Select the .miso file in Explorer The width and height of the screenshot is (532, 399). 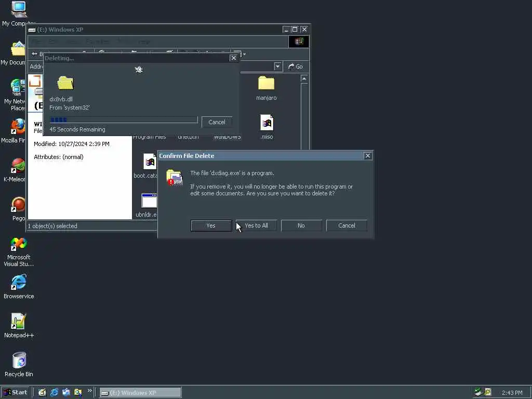[267, 127]
